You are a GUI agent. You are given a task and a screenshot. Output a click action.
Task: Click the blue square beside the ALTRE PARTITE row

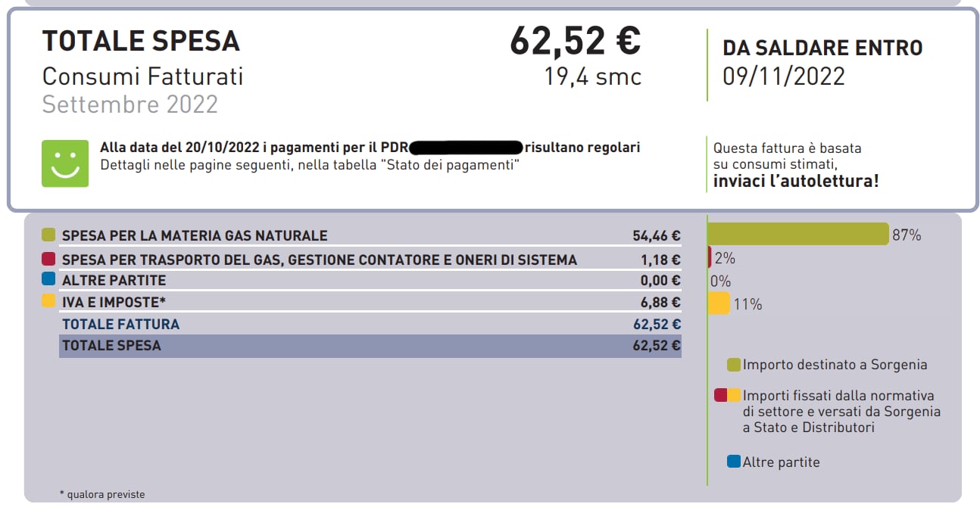pos(49,279)
